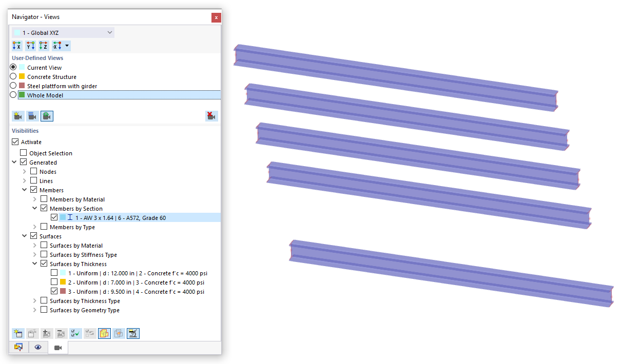Set the view in Z direction

(43, 45)
